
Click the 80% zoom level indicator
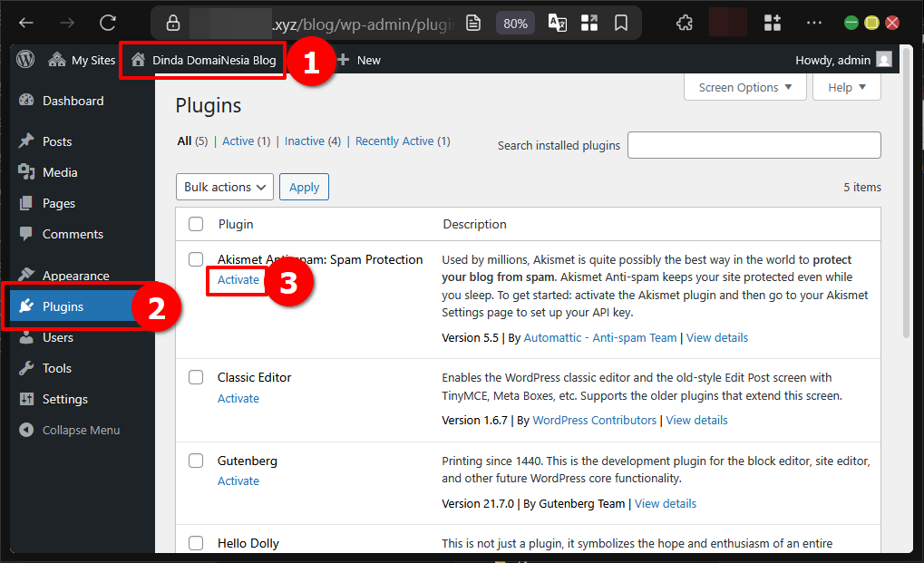[515, 24]
